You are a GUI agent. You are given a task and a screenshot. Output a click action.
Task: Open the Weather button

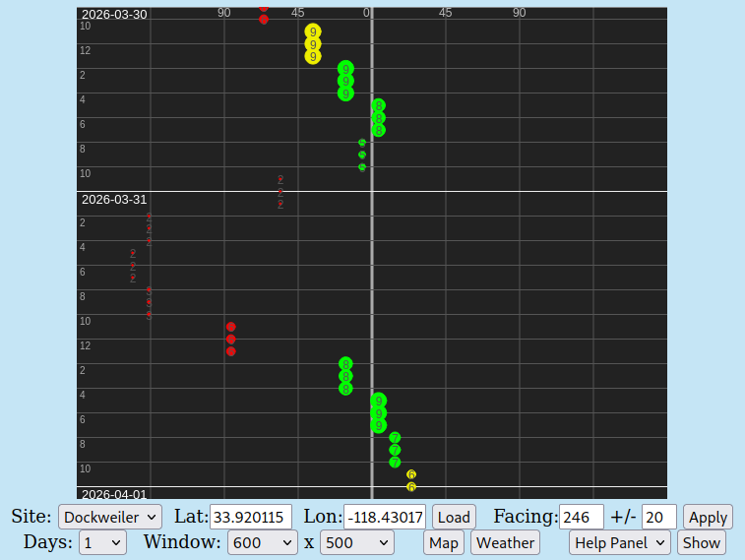click(505, 542)
